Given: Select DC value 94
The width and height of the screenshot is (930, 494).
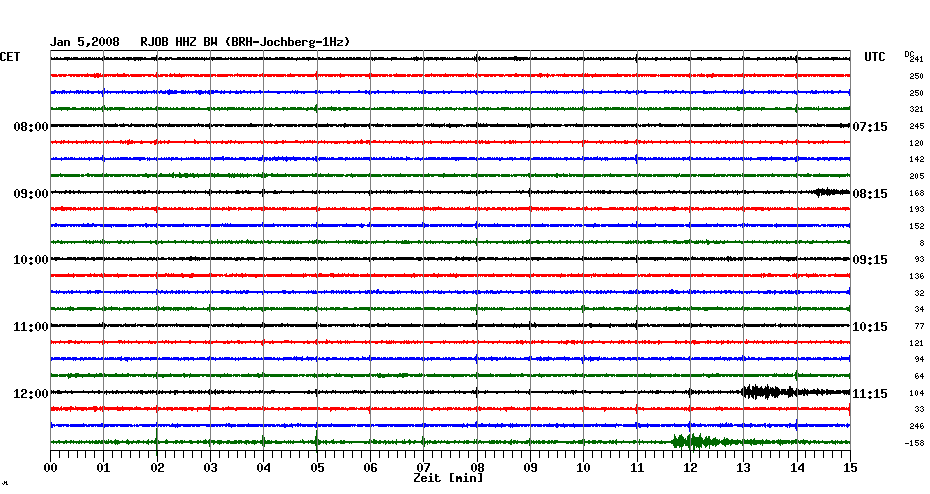Looking at the screenshot, I should pos(919,359).
